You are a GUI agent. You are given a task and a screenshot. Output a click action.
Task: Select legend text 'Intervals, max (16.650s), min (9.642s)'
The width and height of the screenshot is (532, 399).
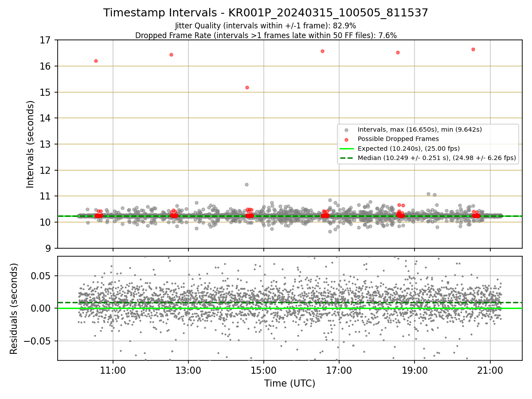click(x=419, y=129)
